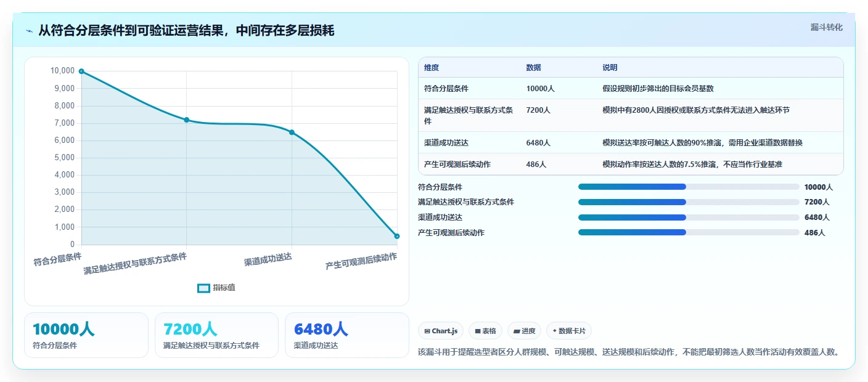Select the Chart.js chip

point(441,331)
